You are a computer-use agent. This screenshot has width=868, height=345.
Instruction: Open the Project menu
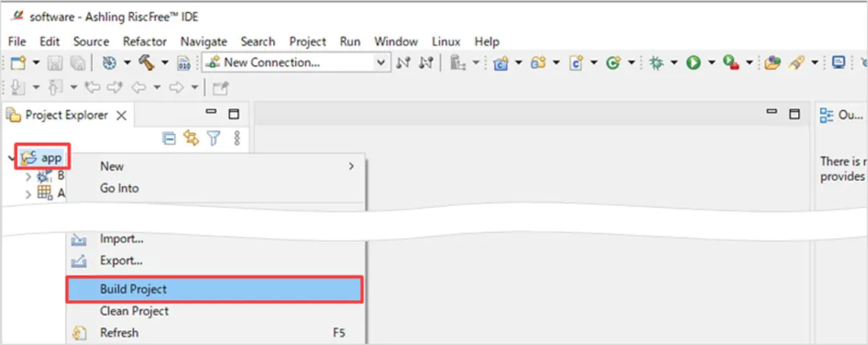point(308,42)
